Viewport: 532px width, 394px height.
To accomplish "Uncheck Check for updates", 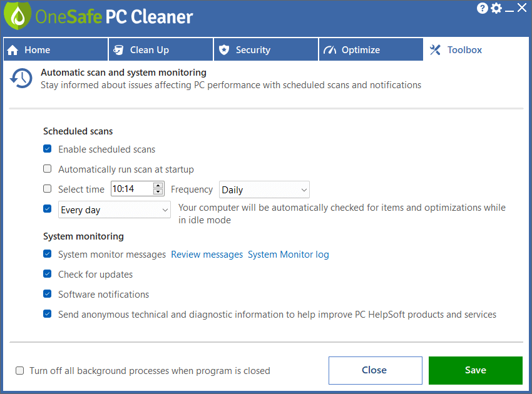I will coord(48,274).
